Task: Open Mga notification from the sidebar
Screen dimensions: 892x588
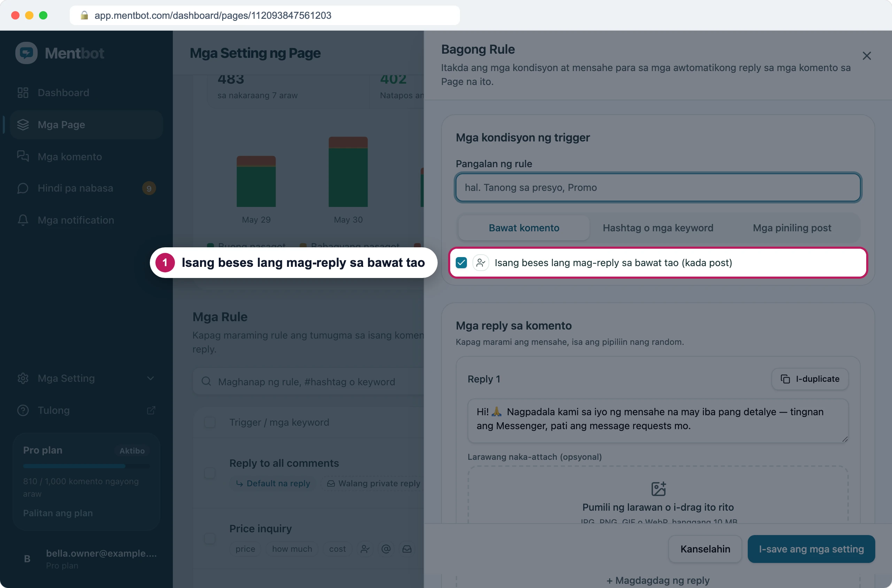Action: [86, 220]
